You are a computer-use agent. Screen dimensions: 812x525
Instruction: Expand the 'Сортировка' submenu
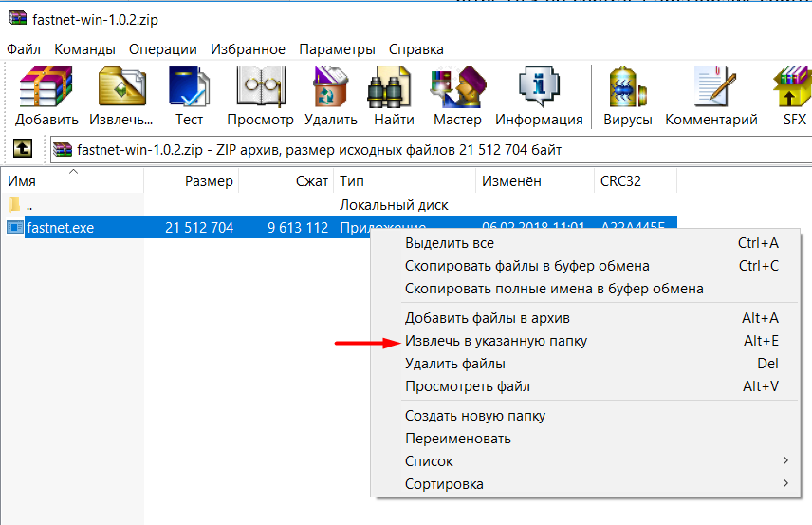click(586, 484)
